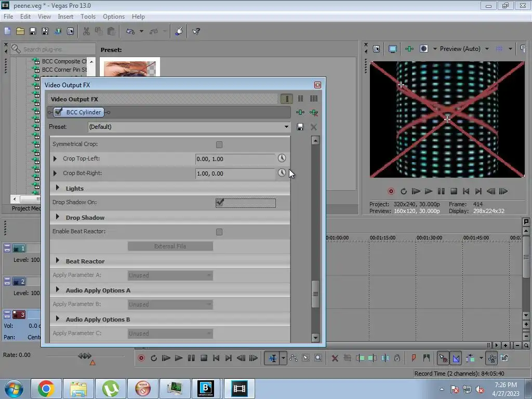
Task: Open the Insert menu
Action: coord(65,17)
